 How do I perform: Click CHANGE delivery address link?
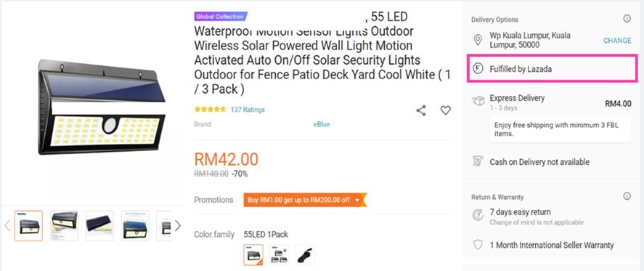point(617,40)
